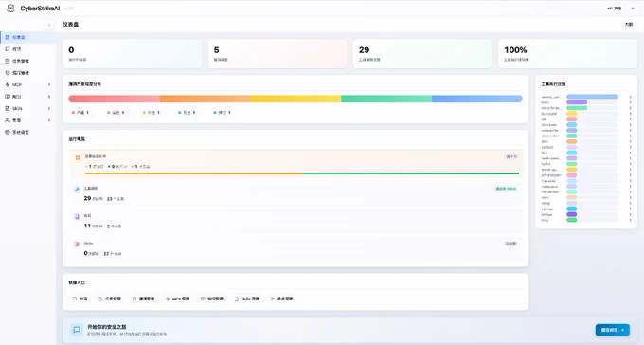Click the Skills icon in the quick entries

click(x=237, y=299)
